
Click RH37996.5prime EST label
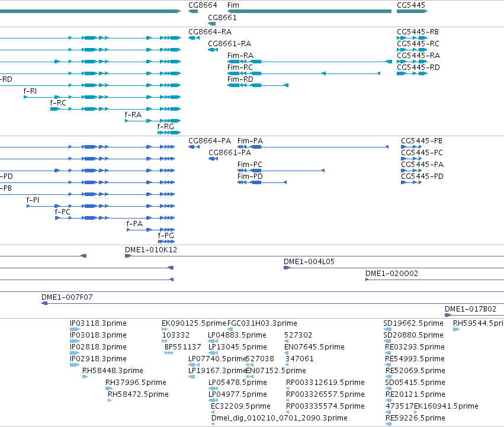click(x=136, y=383)
